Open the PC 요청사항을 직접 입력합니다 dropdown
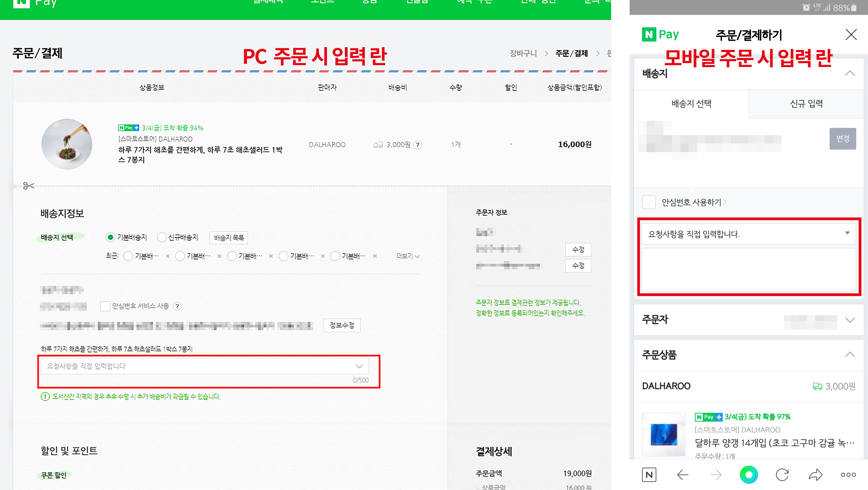 coord(205,366)
